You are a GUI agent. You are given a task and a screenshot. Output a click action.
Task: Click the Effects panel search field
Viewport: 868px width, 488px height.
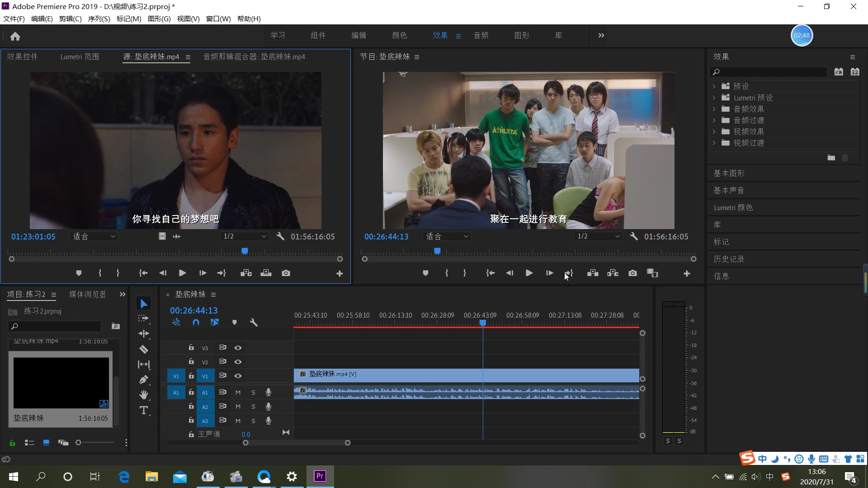point(769,72)
